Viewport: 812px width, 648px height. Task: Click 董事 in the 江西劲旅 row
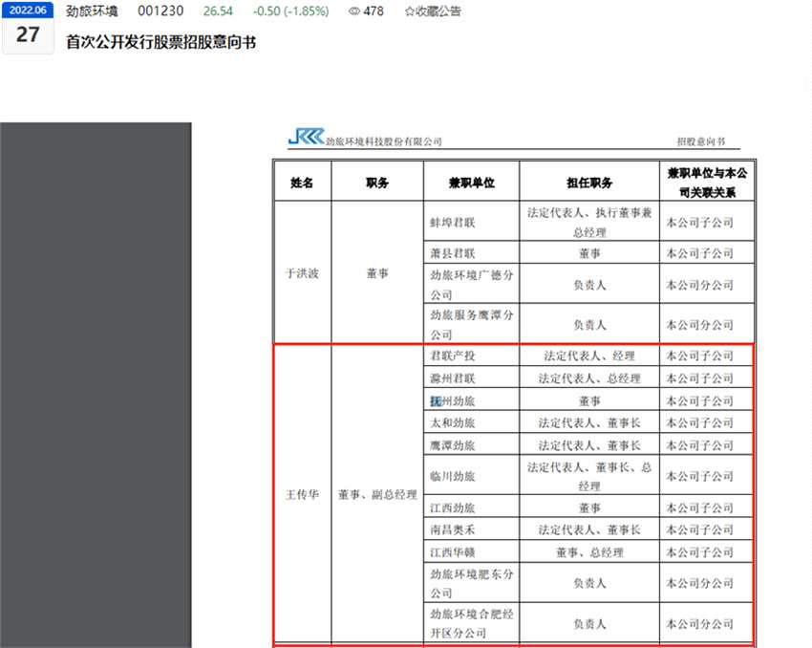[x=589, y=508]
